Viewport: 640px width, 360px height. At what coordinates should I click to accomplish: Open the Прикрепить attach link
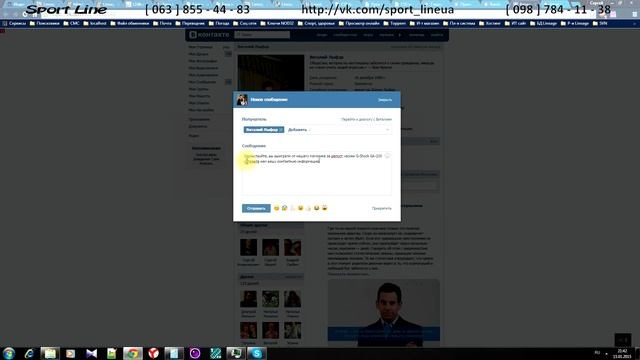pos(381,209)
